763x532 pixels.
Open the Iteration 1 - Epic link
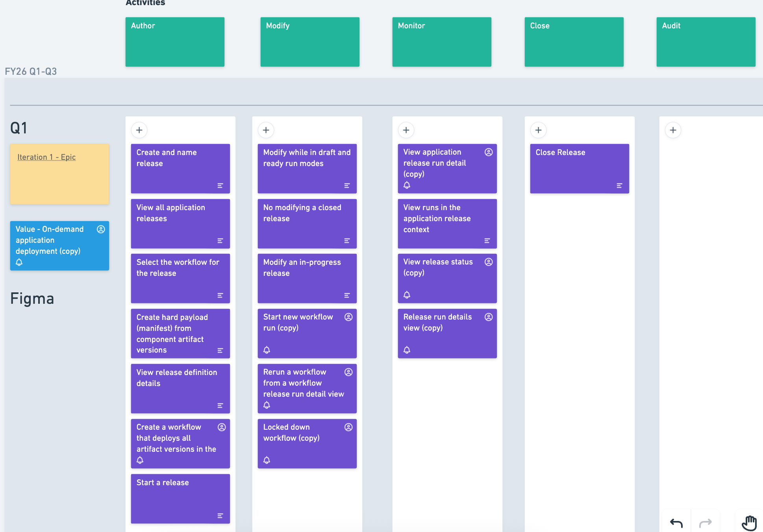pos(46,157)
